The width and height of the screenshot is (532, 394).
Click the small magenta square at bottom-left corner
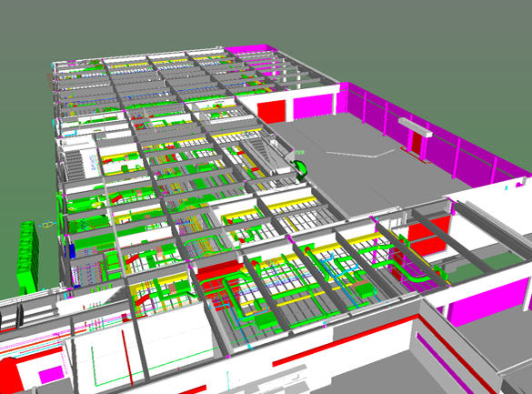[x=50, y=375]
